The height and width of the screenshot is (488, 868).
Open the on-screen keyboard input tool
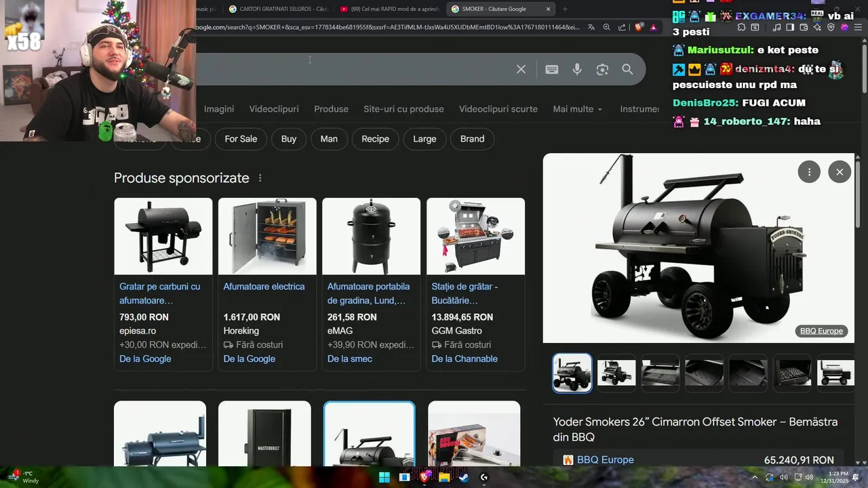coord(552,69)
